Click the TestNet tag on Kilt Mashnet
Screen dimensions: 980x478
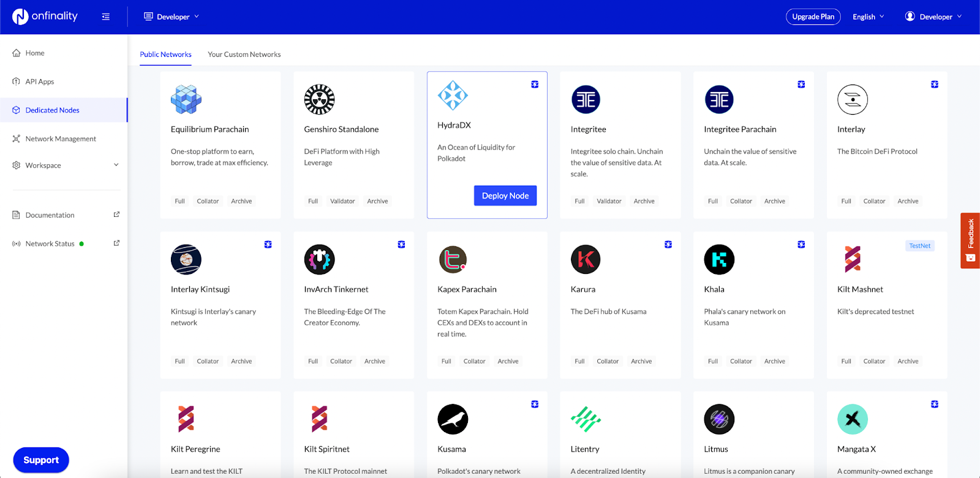coord(920,246)
